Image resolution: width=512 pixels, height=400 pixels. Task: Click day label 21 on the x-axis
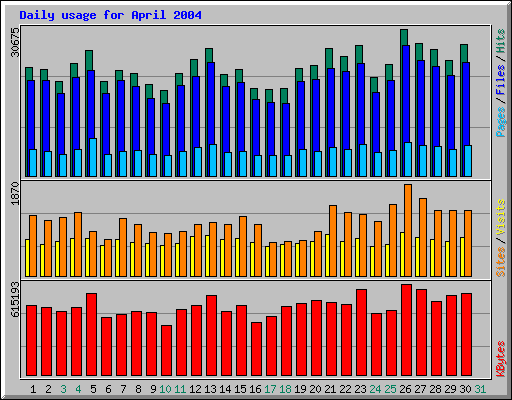pos(330,389)
